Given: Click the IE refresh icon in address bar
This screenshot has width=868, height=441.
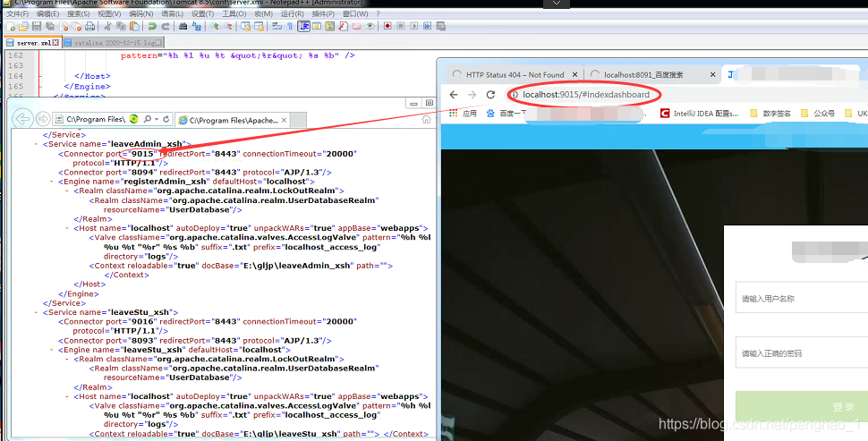Looking at the screenshot, I should pos(166,119).
